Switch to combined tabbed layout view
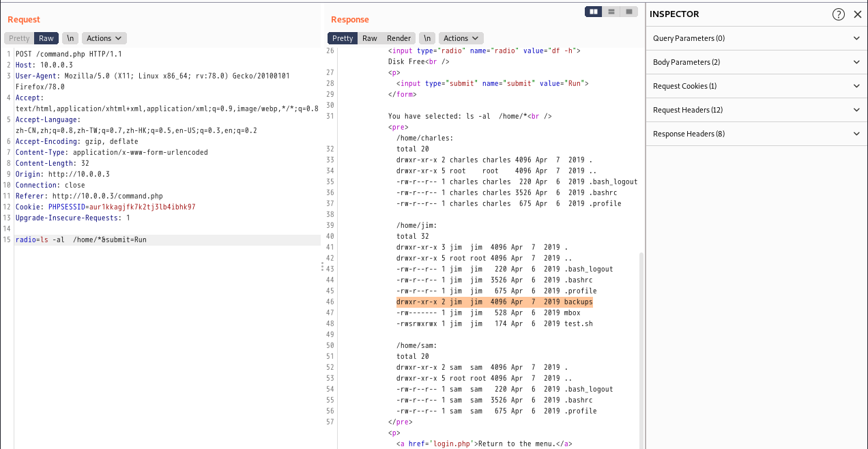 (x=628, y=12)
